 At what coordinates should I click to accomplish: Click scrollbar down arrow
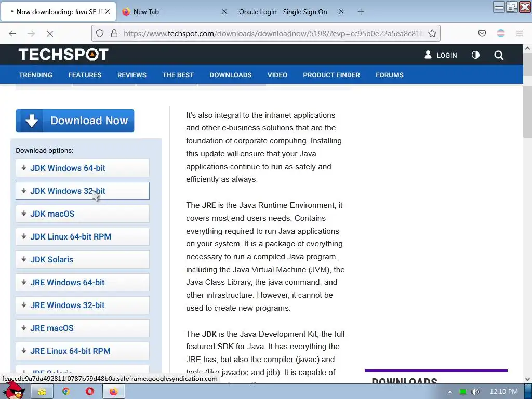tap(527, 379)
